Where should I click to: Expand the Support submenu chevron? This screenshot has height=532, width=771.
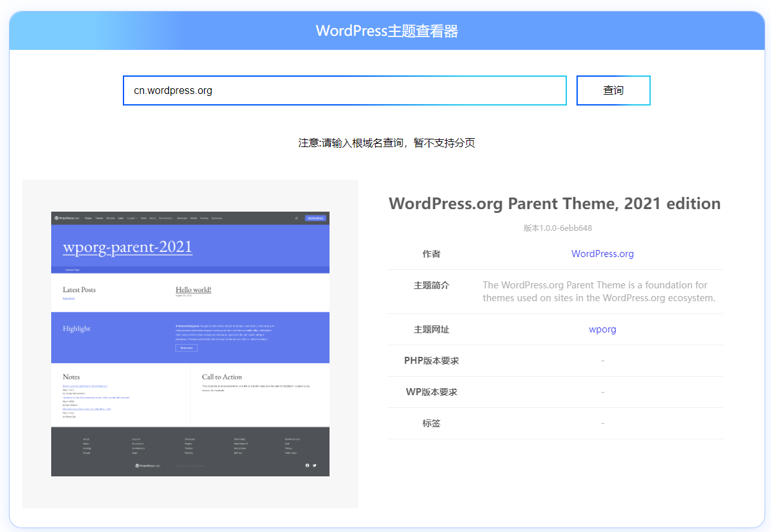pos(137,218)
